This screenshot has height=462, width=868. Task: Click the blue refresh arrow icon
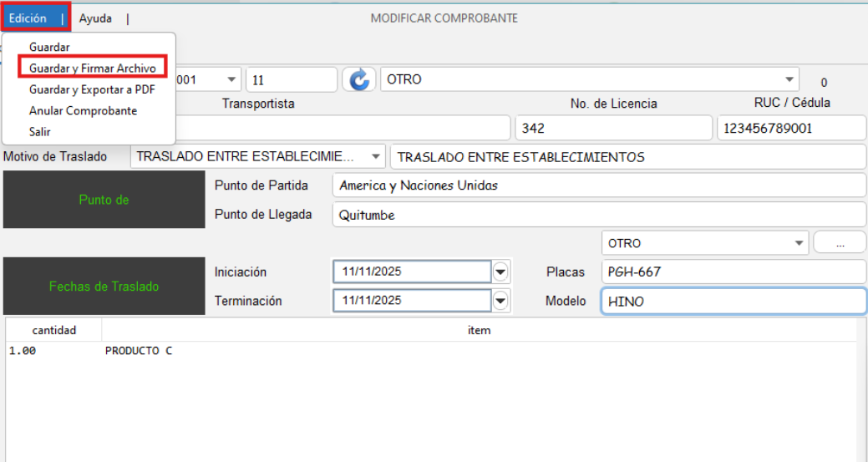(359, 80)
